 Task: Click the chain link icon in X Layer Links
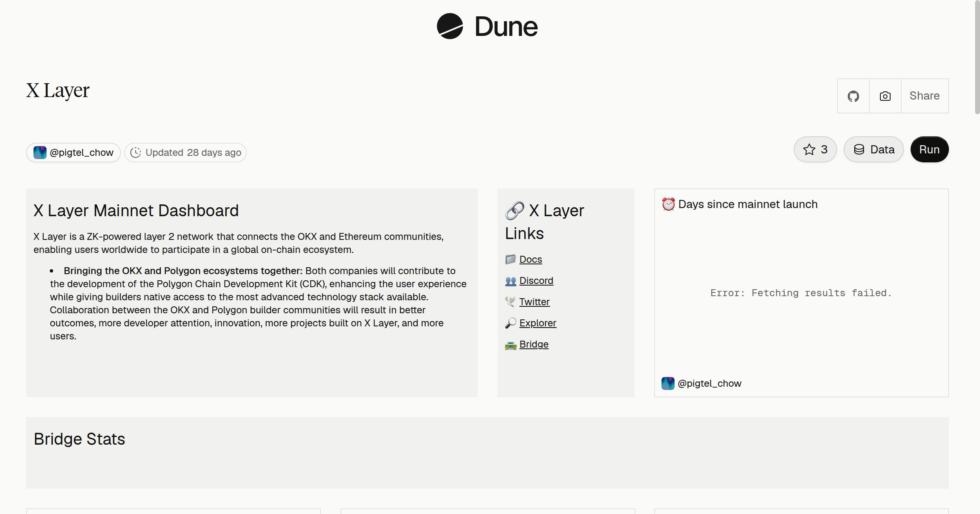[514, 210]
